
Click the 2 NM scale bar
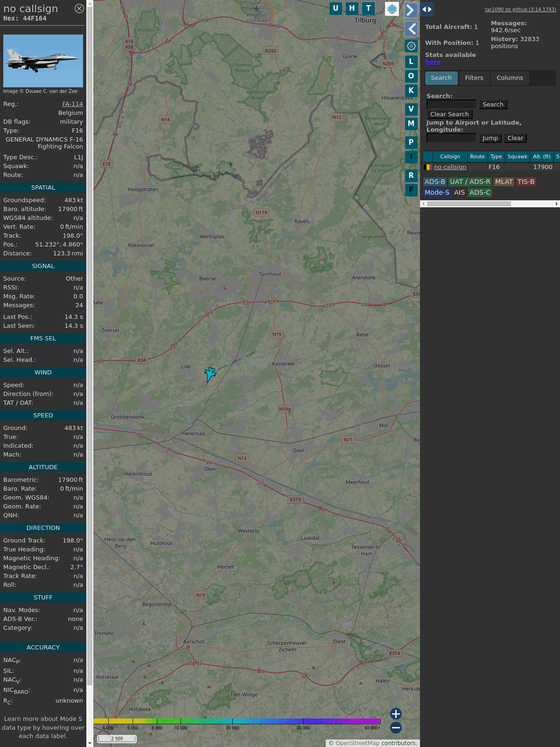point(117,739)
